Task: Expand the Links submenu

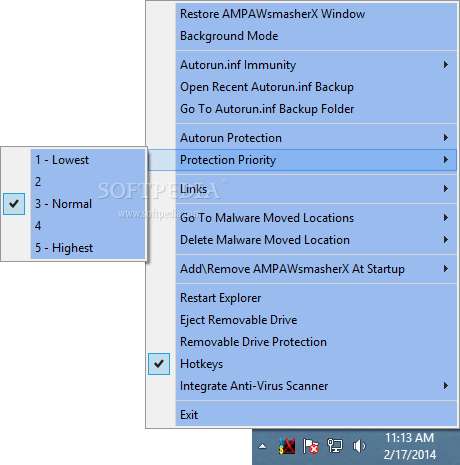Action: click(302, 189)
